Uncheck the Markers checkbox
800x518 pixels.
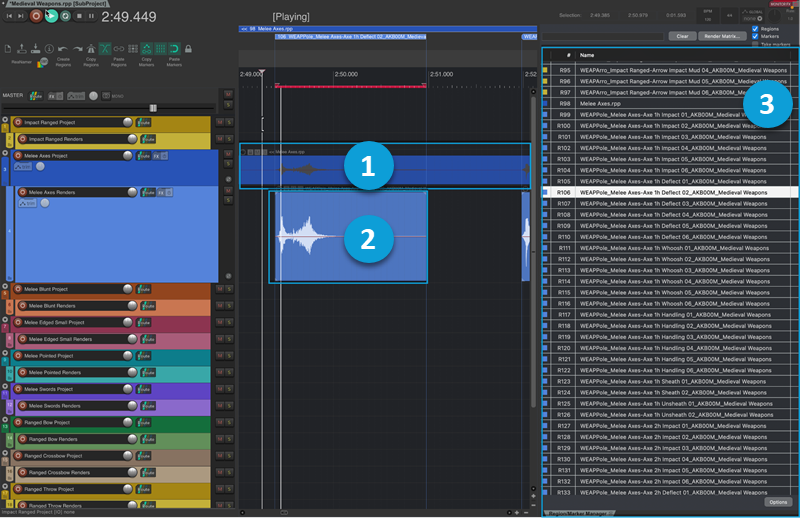[x=754, y=37]
